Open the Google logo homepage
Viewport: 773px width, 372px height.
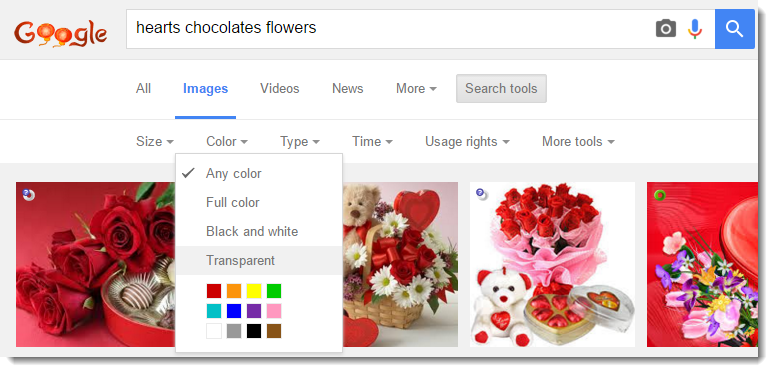[61, 34]
